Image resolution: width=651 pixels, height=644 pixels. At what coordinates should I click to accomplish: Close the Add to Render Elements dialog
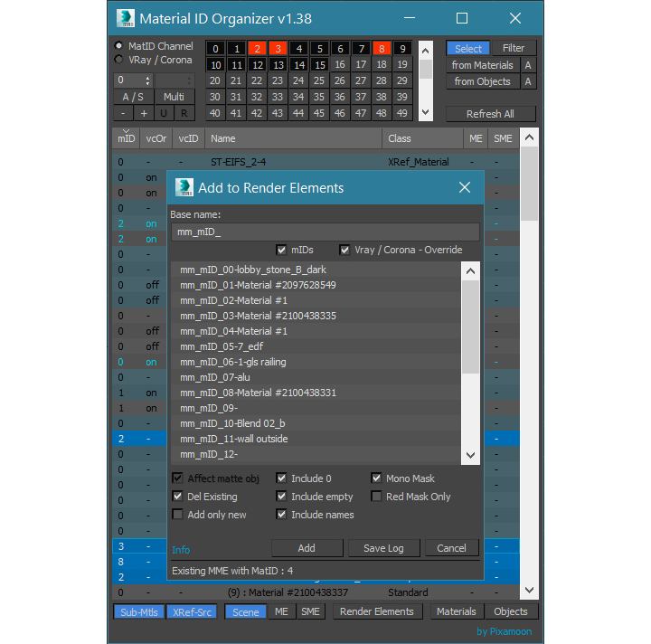pos(465,187)
